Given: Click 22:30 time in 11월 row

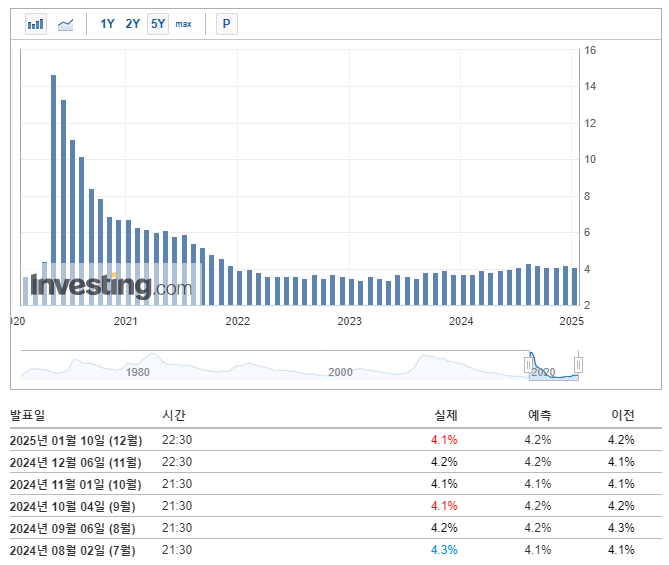Looking at the screenshot, I should point(177,462).
